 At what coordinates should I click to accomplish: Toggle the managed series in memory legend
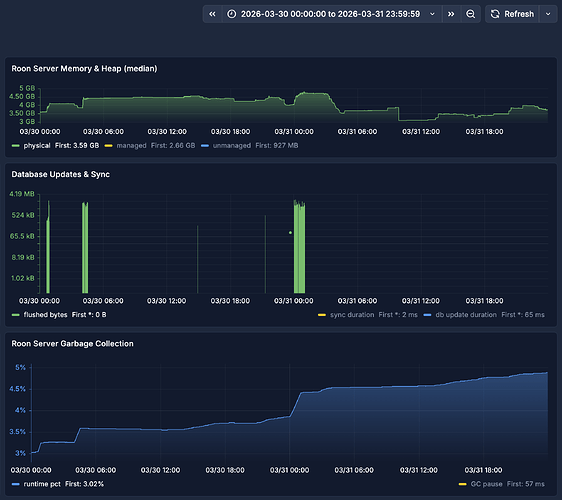coord(131,146)
